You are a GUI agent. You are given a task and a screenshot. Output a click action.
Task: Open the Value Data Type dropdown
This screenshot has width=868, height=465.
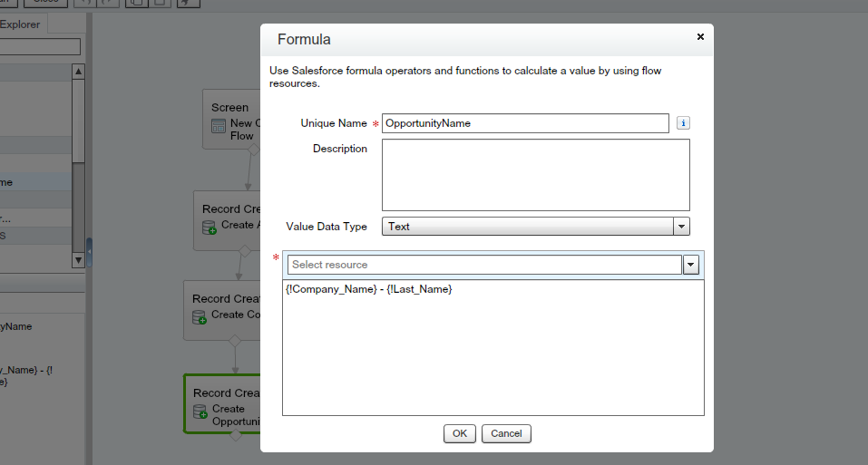coord(681,227)
